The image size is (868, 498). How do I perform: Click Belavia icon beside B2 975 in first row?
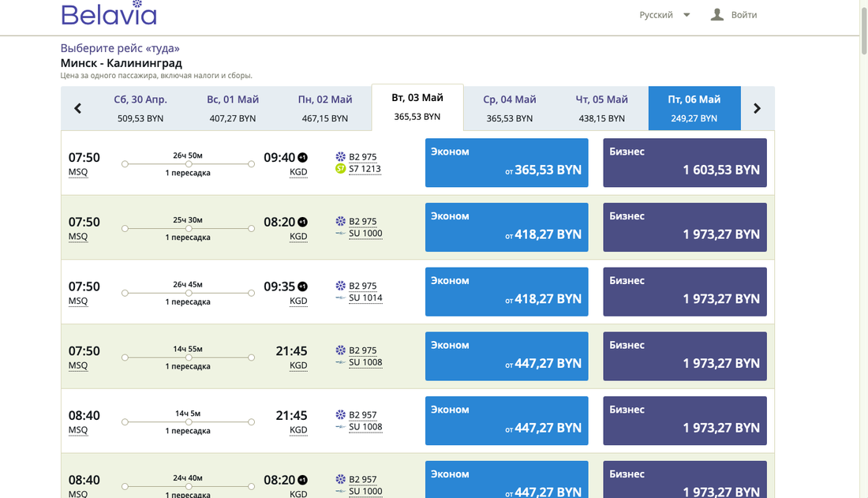coord(341,157)
